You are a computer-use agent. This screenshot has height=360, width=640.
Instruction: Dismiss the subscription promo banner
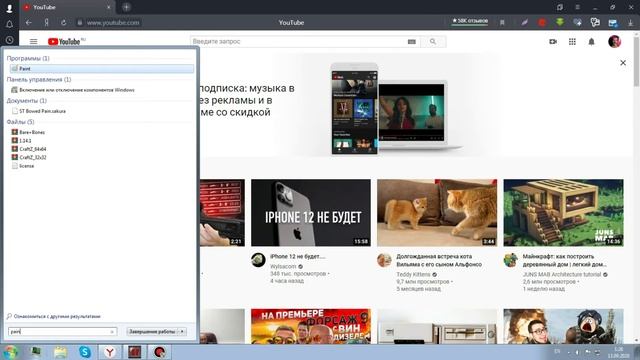(623, 63)
